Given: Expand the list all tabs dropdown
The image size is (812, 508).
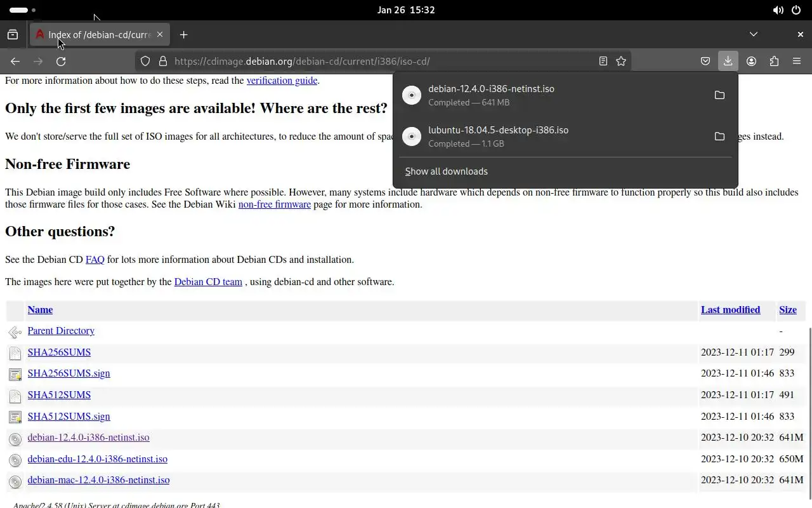Looking at the screenshot, I should click(754, 34).
